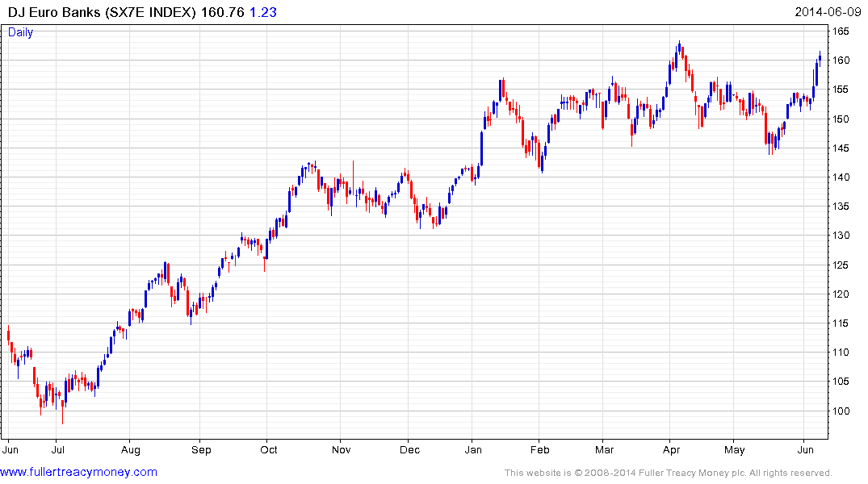
Task: Click the 105 price axis label
Action: (841, 382)
